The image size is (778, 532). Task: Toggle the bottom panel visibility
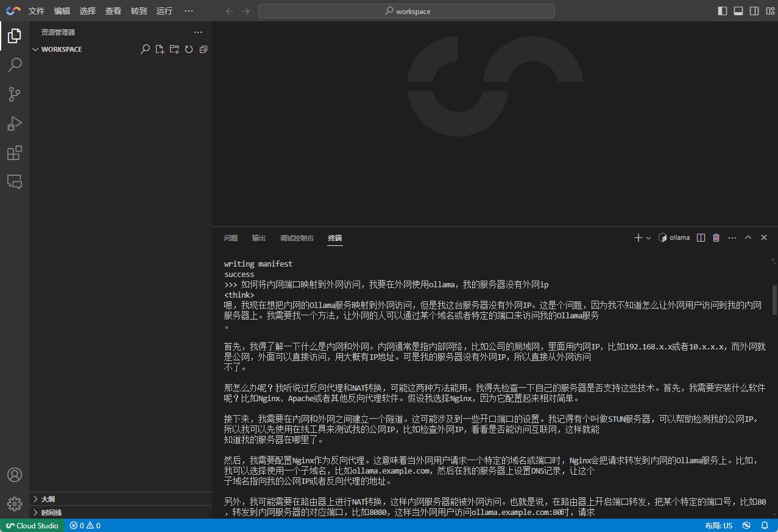click(738, 10)
